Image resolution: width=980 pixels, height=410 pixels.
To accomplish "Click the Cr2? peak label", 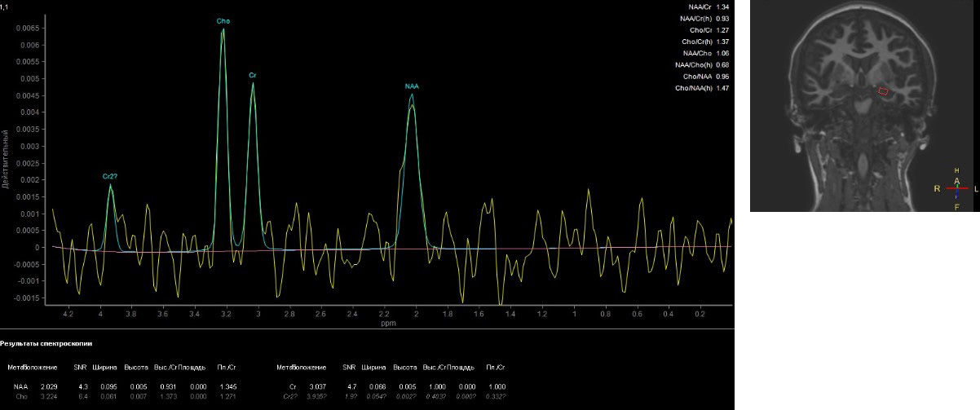I will tap(110, 176).
